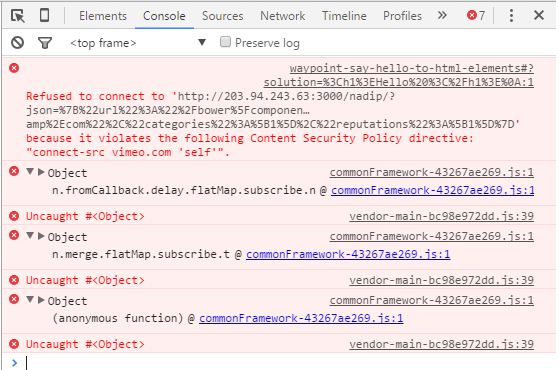Click error icon of the third Object entry
Viewport: 559px width, 370px height.
14,299
